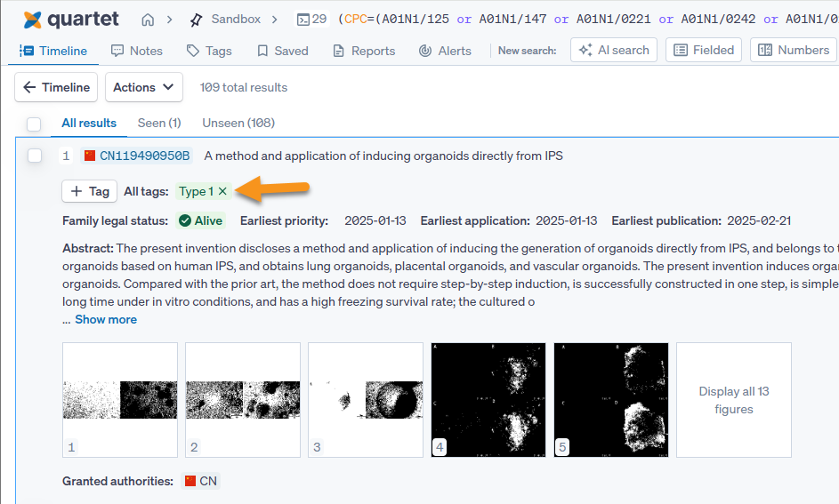Open the Reports tab
This screenshot has height=504, width=839.
[364, 51]
